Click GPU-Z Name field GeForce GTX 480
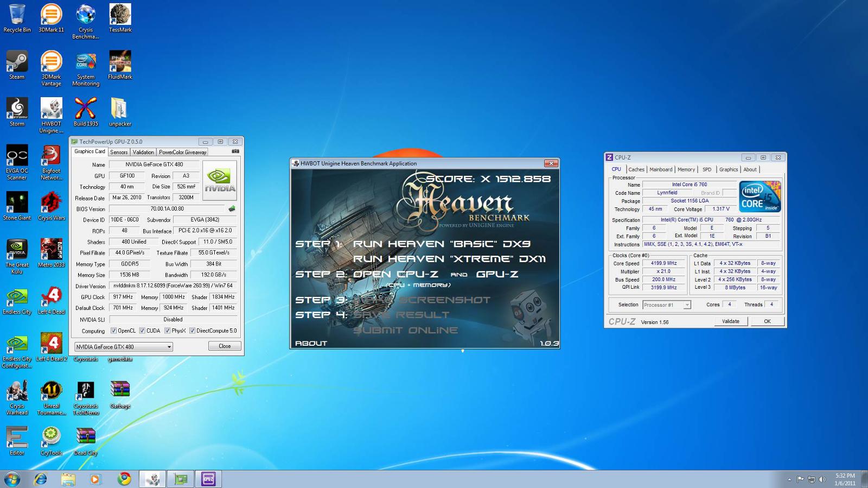The height and width of the screenshot is (488, 868). point(154,164)
